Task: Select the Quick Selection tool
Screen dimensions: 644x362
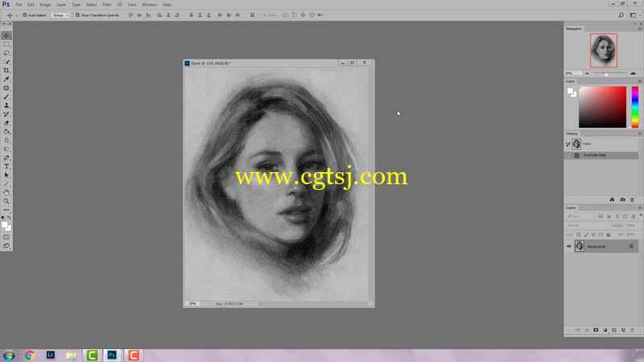Action: [6, 62]
